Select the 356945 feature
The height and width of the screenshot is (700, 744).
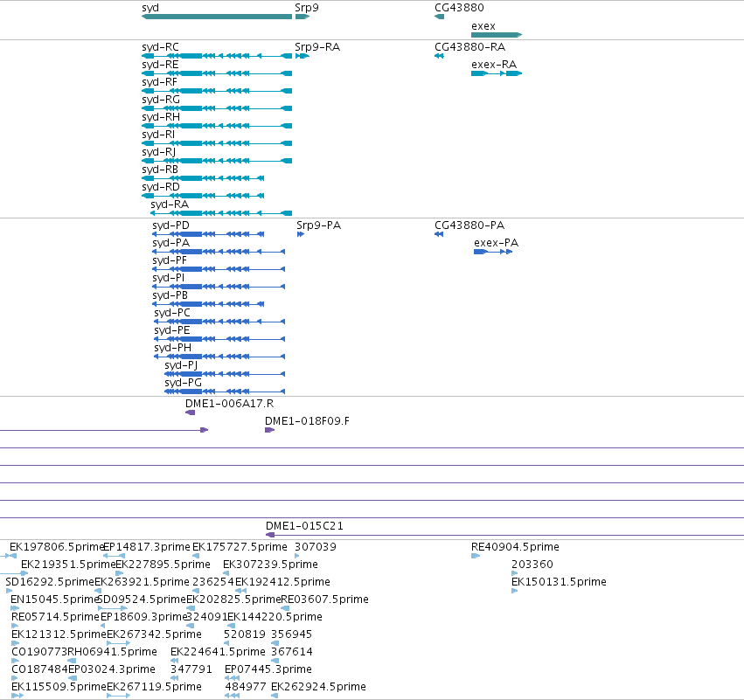[275, 643]
